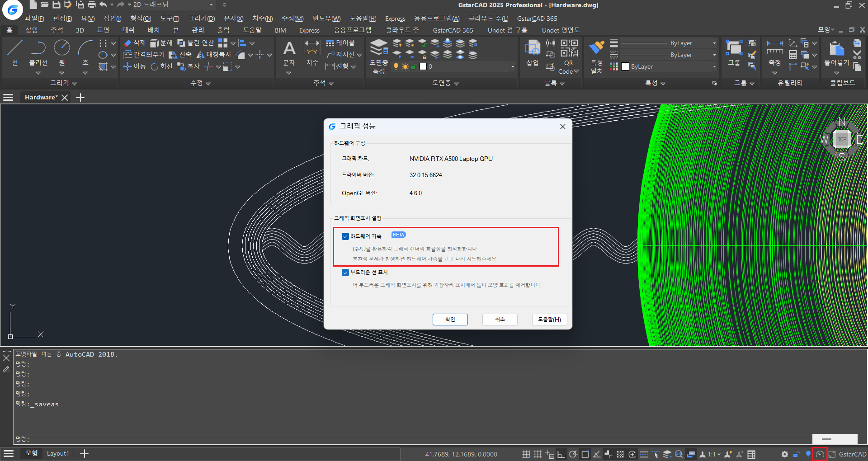Click the calculator icon in Utilities
This screenshot has height=461, width=868.
793,55
